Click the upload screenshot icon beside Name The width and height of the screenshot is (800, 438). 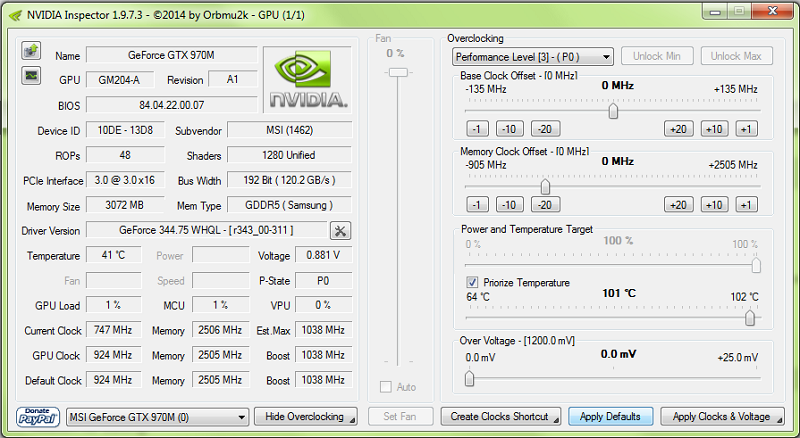tap(31, 51)
